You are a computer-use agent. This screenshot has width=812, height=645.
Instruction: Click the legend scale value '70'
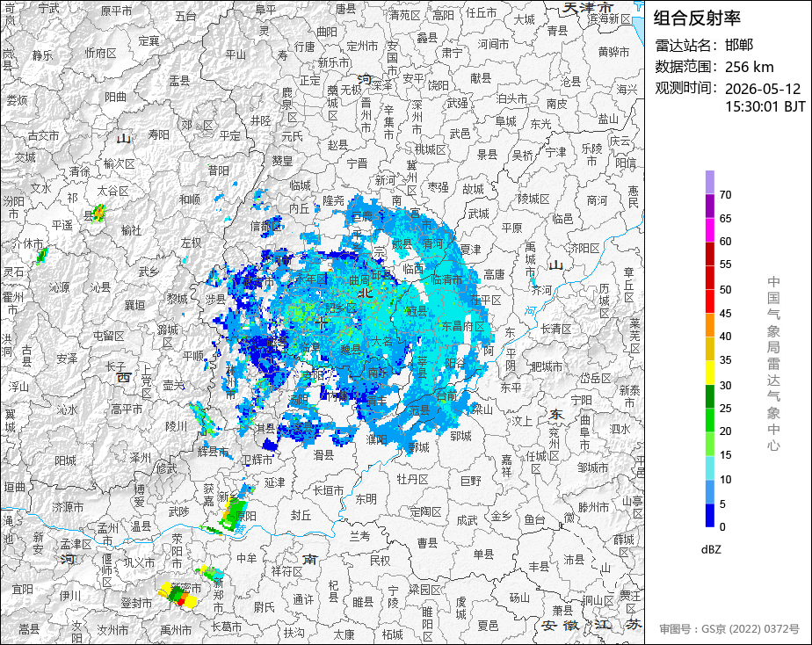click(726, 194)
